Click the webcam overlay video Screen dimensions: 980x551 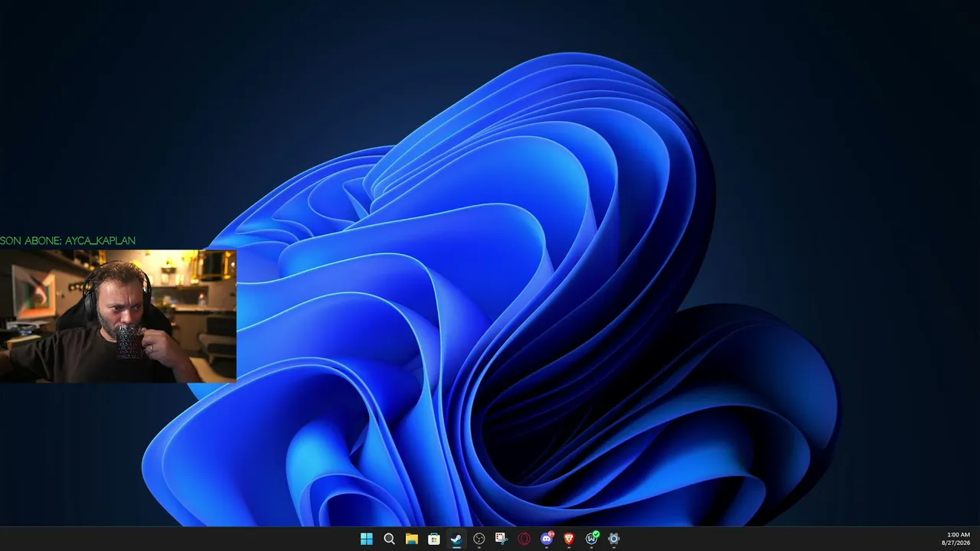point(118,316)
